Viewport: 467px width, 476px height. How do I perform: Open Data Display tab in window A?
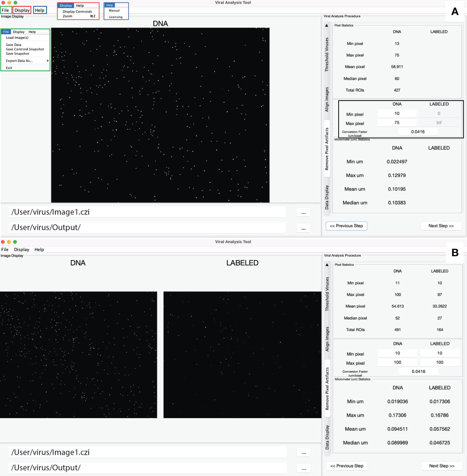click(x=327, y=197)
